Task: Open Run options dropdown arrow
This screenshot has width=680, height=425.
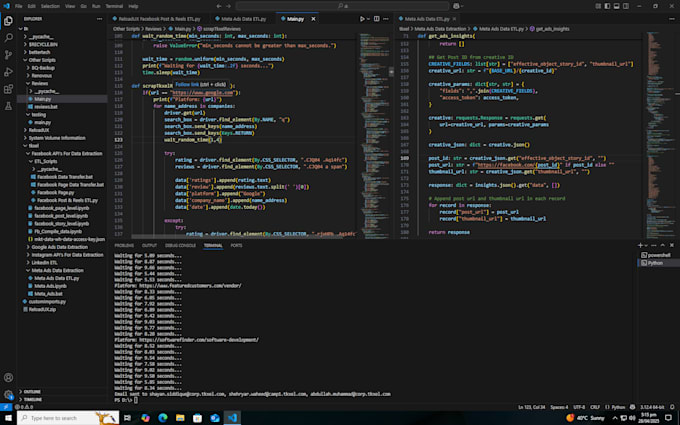Action: point(368,19)
